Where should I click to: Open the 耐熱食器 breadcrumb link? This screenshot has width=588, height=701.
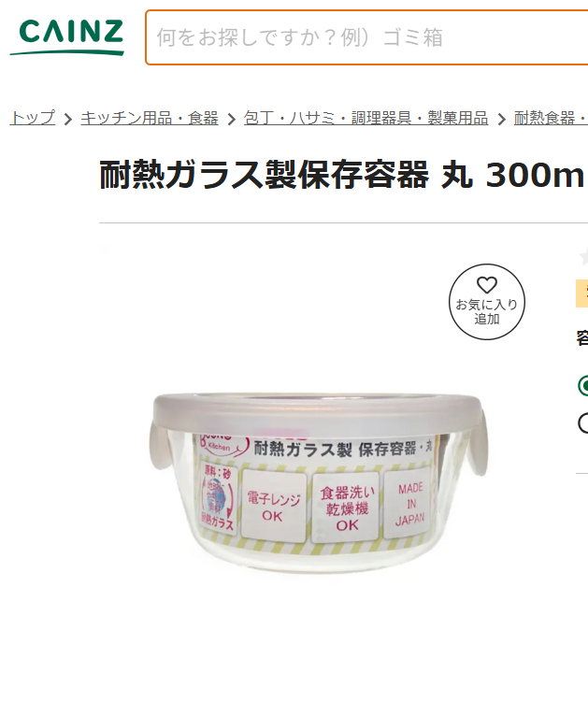pos(551,118)
